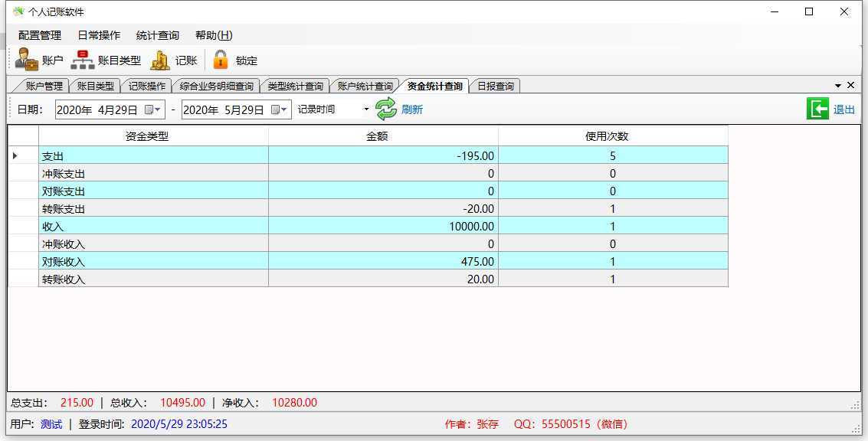868x441 pixels.
Task: Click the 使用次数 column header
Action: [x=613, y=137]
